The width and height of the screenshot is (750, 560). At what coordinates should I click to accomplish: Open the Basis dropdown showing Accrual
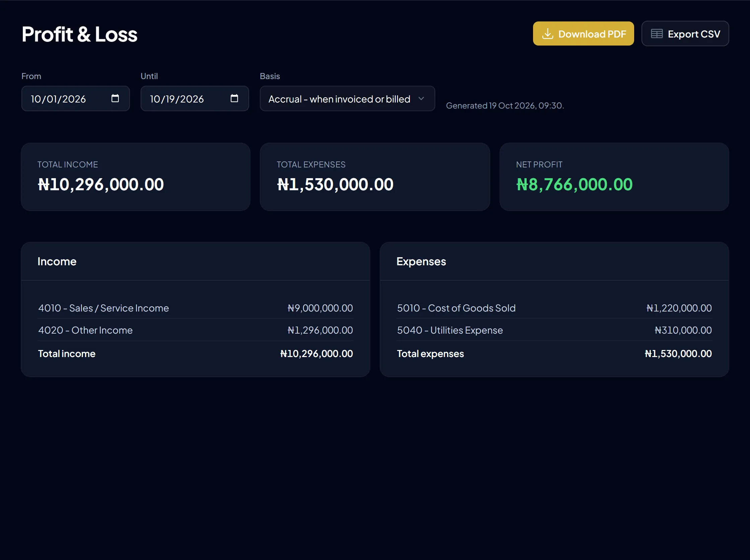[x=347, y=99]
